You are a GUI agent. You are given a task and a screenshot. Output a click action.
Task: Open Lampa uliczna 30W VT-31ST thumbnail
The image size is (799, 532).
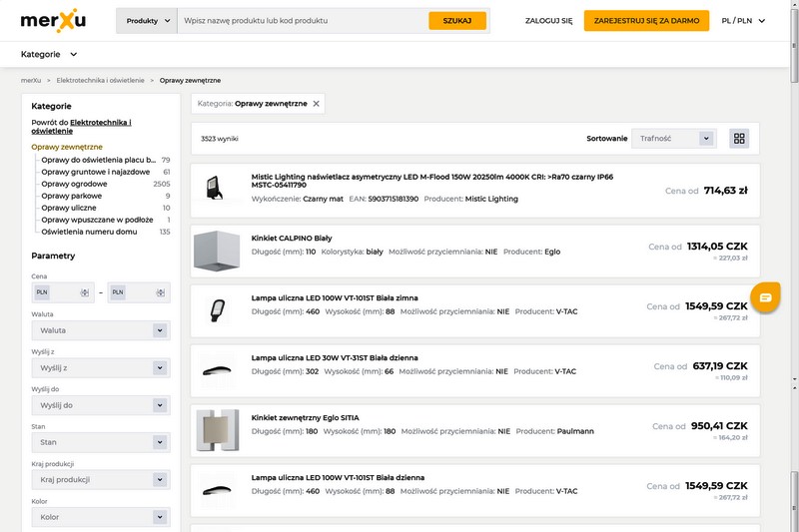pyautogui.click(x=217, y=370)
